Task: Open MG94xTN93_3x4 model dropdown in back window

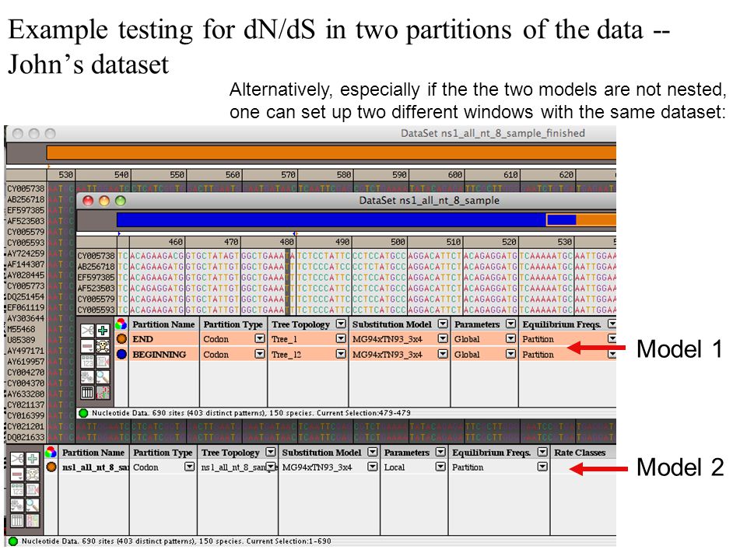Action: 373,467
